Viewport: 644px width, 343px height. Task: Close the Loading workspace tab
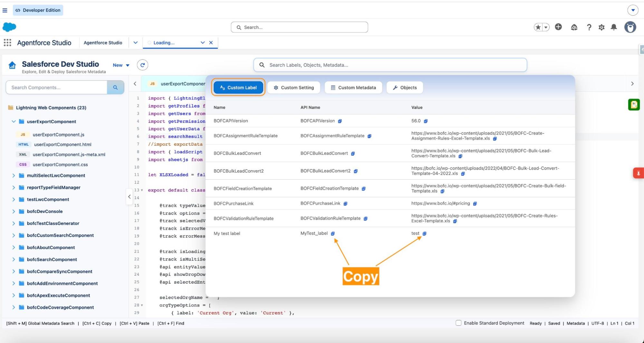pyautogui.click(x=211, y=42)
